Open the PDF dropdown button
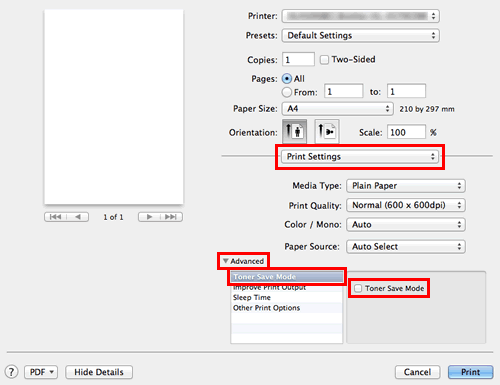 [41, 372]
